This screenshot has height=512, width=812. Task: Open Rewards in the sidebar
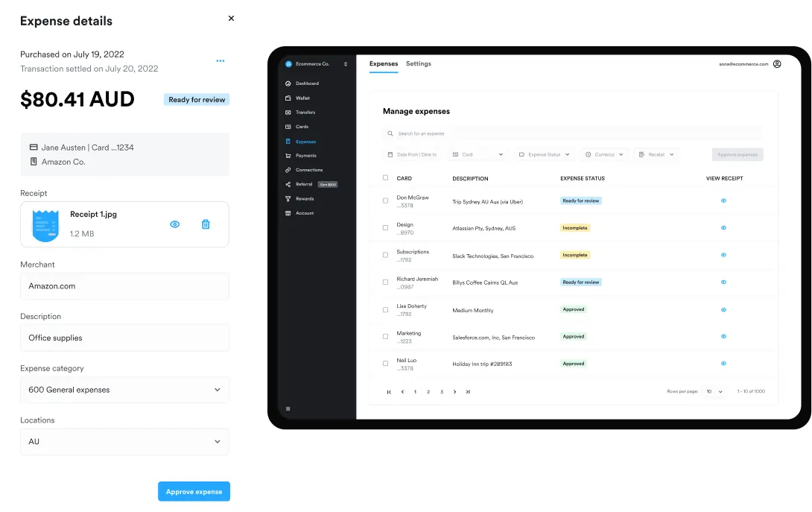304,199
